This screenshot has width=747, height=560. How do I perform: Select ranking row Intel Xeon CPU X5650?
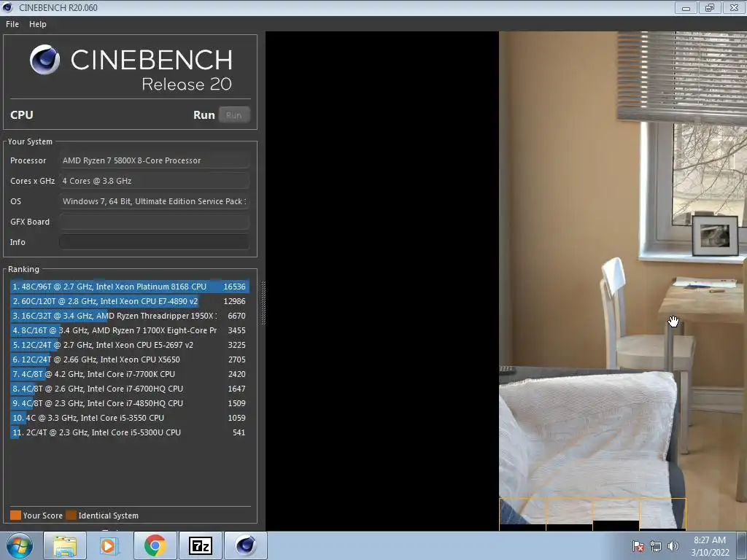(129, 359)
